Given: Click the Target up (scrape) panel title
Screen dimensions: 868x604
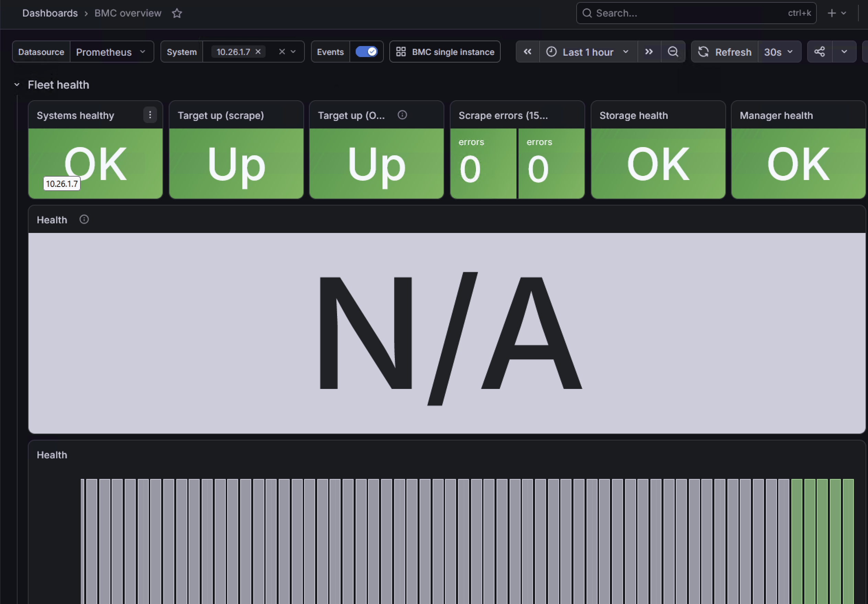Looking at the screenshot, I should (221, 115).
